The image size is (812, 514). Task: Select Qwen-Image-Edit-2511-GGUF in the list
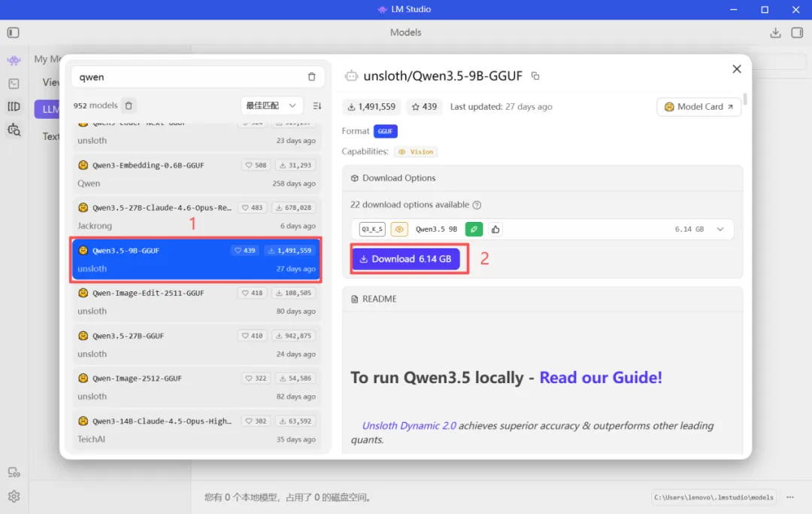pos(196,302)
